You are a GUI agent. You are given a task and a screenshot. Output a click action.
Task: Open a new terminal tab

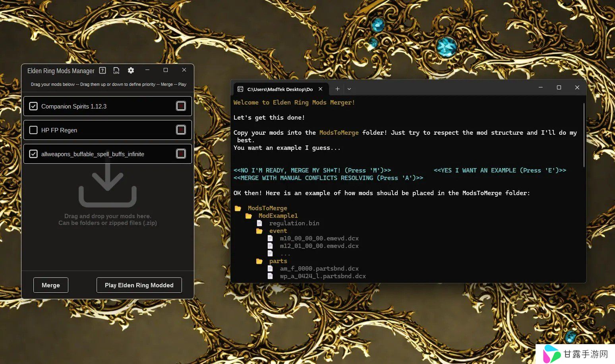point(337,89)
